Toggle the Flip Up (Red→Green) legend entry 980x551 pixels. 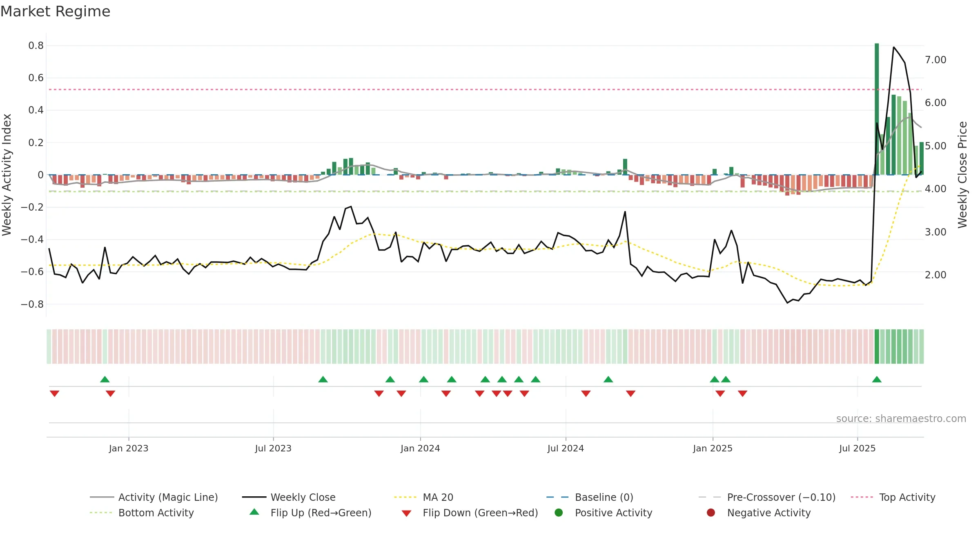point(311,513)
